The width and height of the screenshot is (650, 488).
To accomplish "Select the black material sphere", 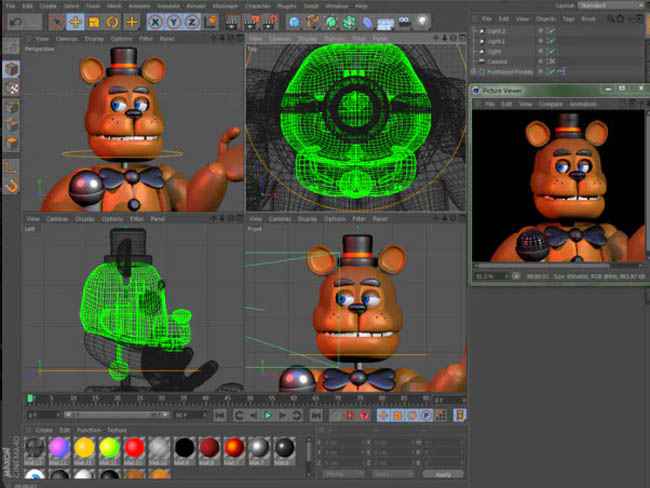I will [x=184, y=448].
